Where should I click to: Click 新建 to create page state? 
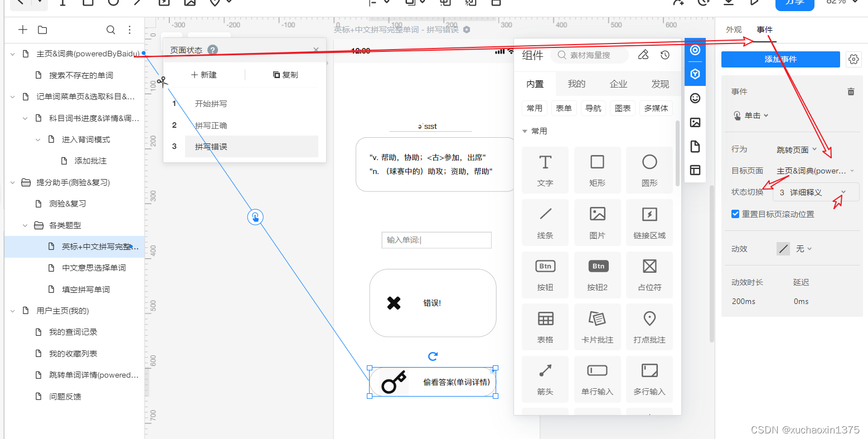pos(203,75)
